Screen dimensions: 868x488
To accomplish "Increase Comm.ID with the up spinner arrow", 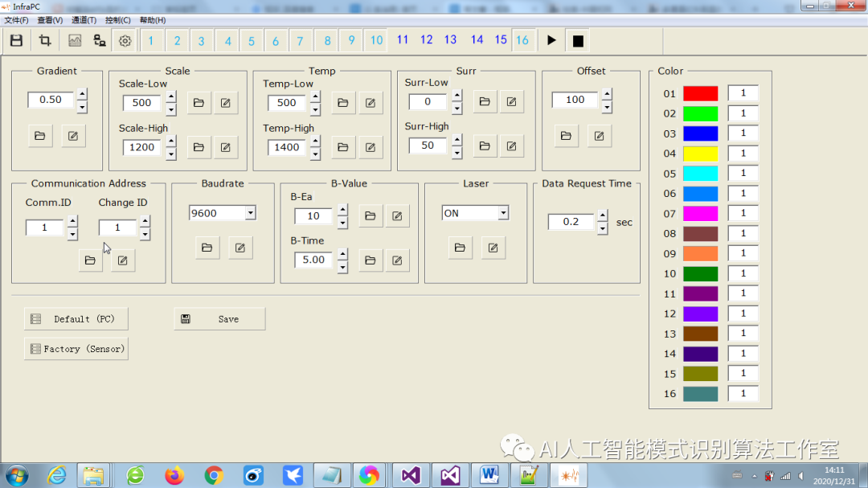I will tap(72, 221).
